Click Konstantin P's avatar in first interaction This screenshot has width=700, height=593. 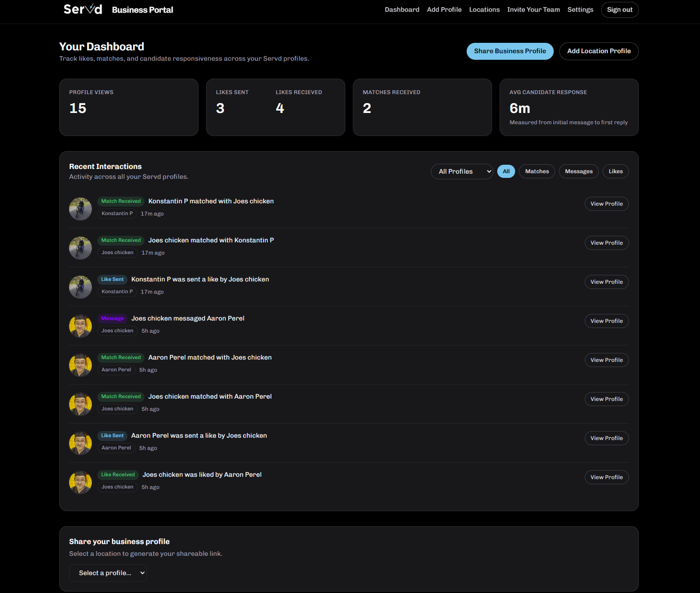(80, 209)
